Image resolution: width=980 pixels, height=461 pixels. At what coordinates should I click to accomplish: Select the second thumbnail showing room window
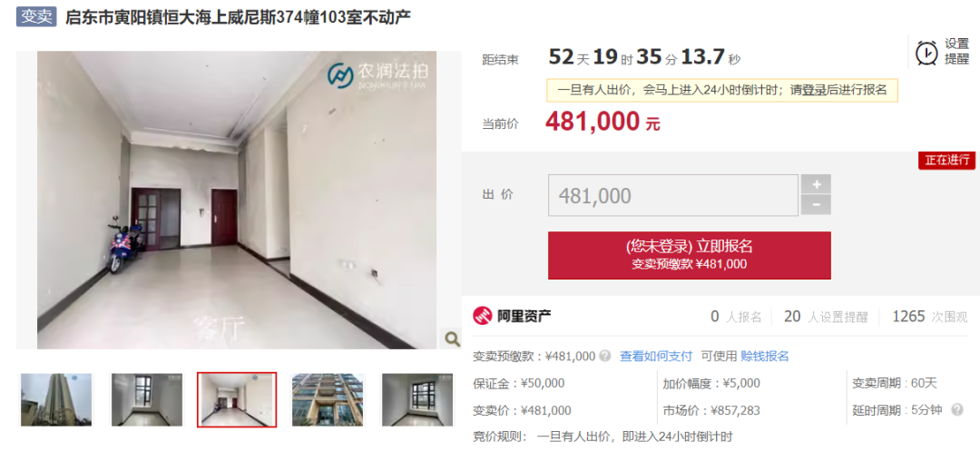tap(147, 400)
